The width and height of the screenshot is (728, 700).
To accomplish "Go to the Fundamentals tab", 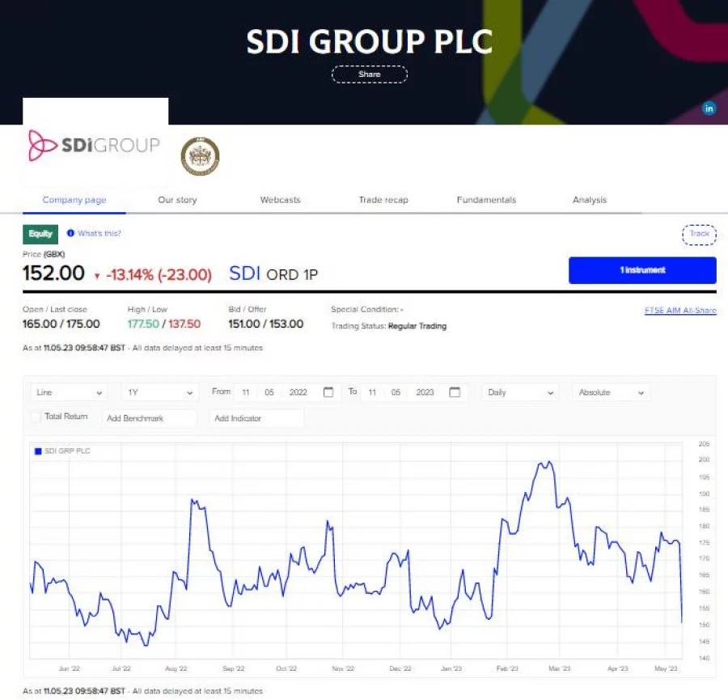I will 486,200.
